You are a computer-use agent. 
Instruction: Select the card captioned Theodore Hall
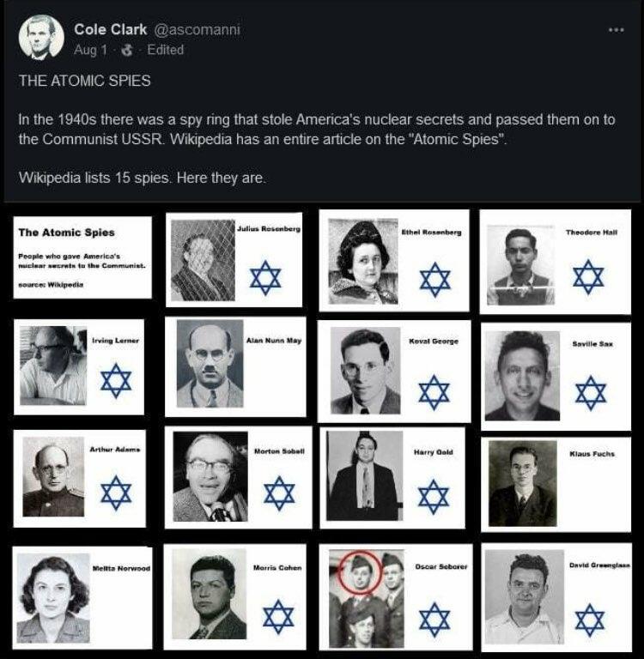(556, 262)
